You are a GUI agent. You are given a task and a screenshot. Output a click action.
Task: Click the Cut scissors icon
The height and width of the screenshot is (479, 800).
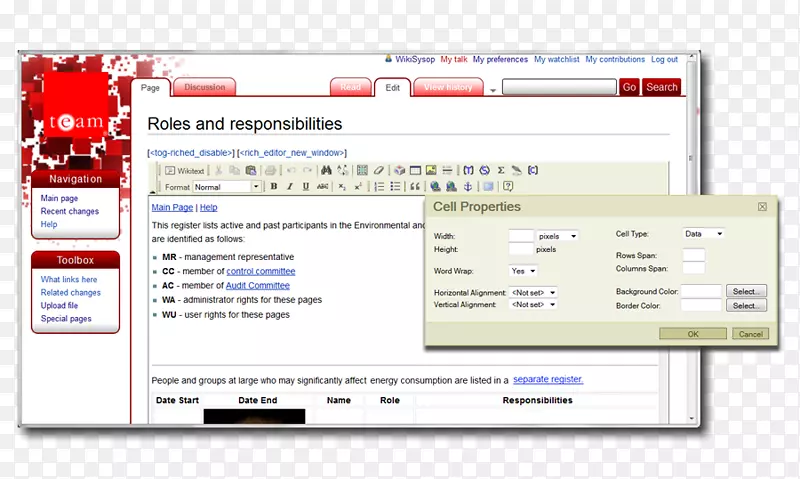(x=218, y=170)
